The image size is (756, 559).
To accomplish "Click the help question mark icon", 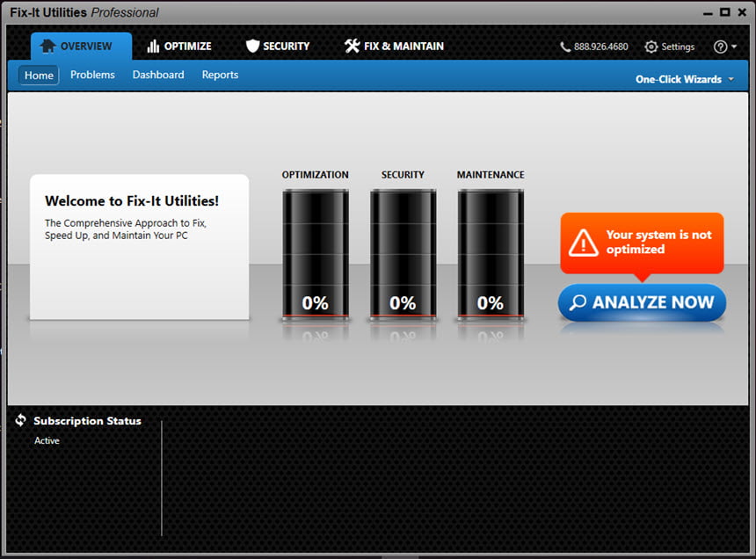I will point(720,47).
